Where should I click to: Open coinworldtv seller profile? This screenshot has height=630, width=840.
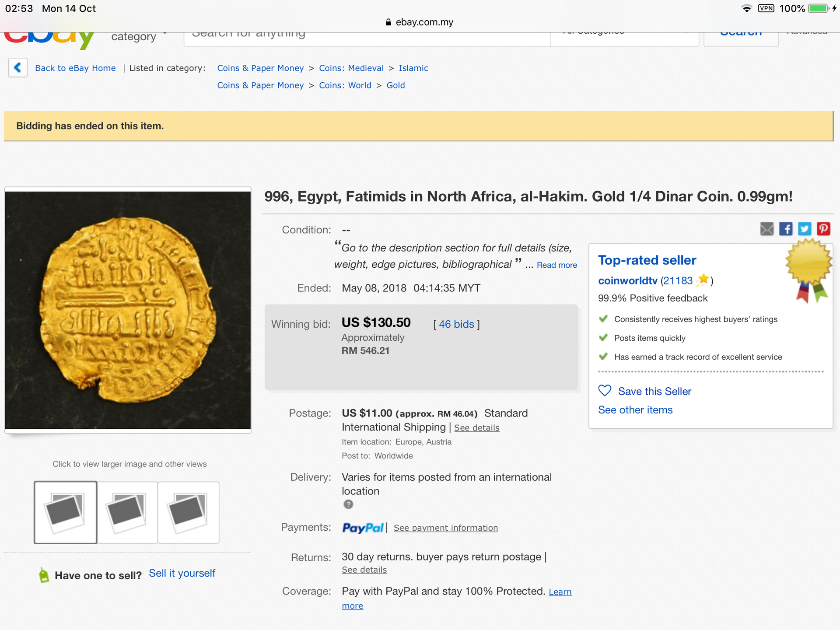tap(627, 281)
